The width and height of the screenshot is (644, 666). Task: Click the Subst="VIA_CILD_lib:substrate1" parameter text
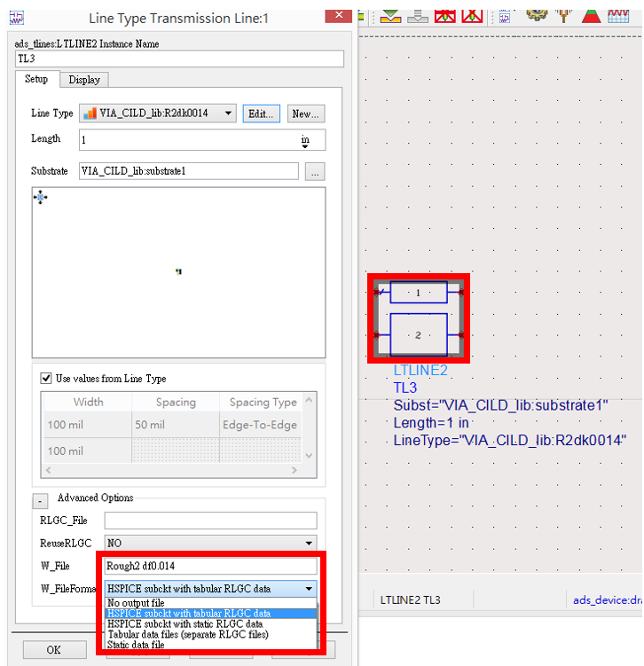coord(500,405)
